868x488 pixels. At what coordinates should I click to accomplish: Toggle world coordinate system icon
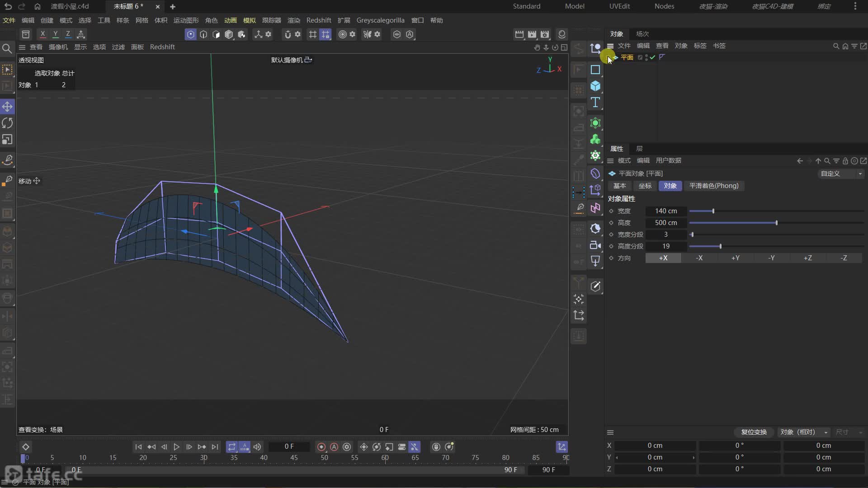point(81,34)
